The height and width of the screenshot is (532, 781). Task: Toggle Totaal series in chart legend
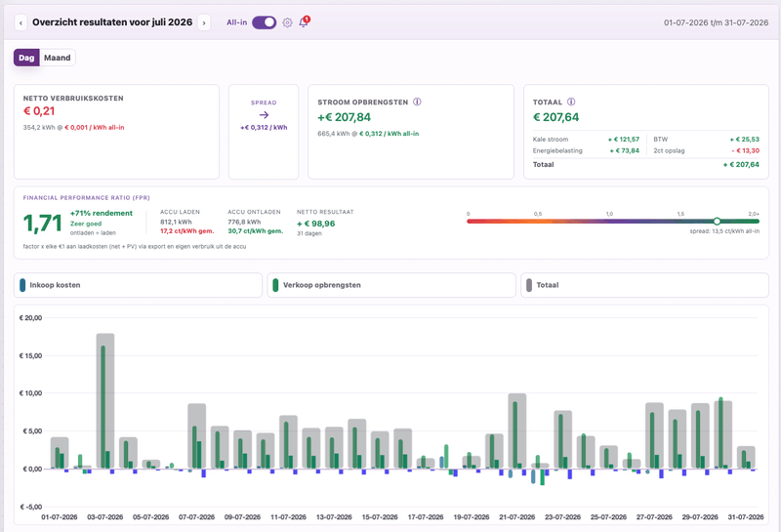tap(644, 285)
